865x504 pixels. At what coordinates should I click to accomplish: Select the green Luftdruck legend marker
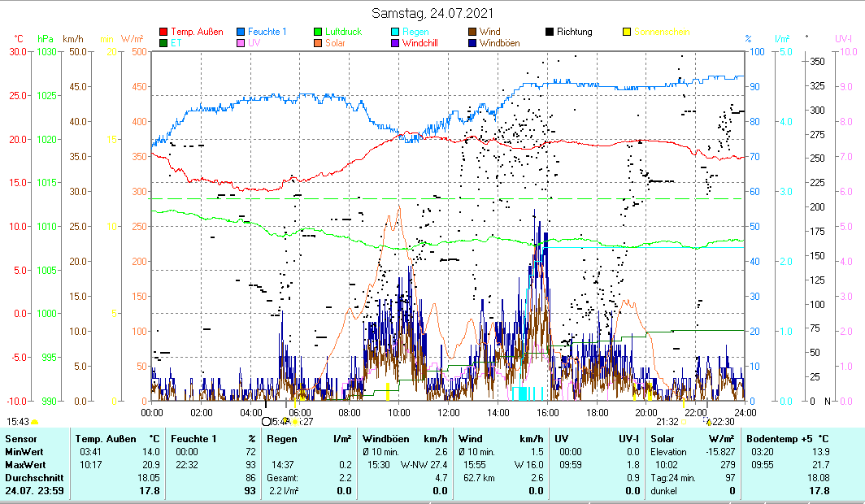tap(318, 33)
